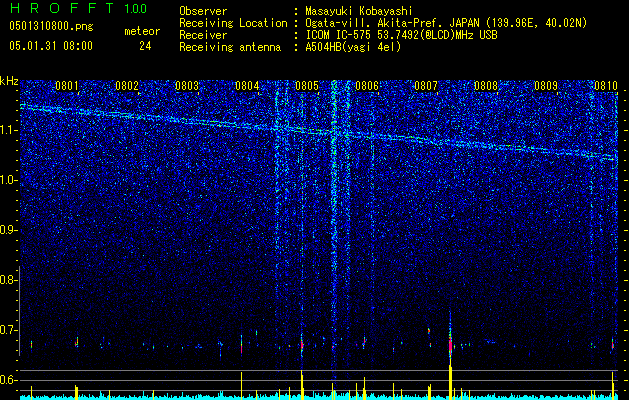Click the HROFFT program title
Viewport: 629px width, 400px height.
pyautogui.click(x=62, y=8)
